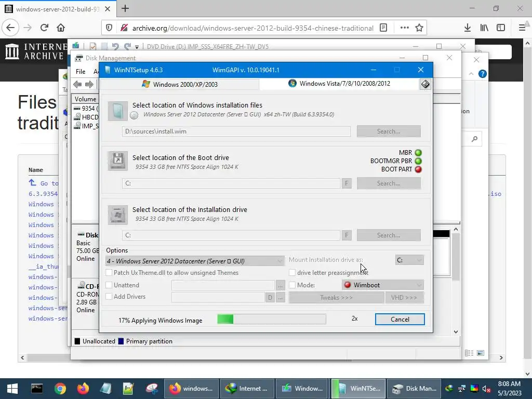Click the Go to parent directory link
The width and height of the screenshot is (532, 399).
[44, 183]
